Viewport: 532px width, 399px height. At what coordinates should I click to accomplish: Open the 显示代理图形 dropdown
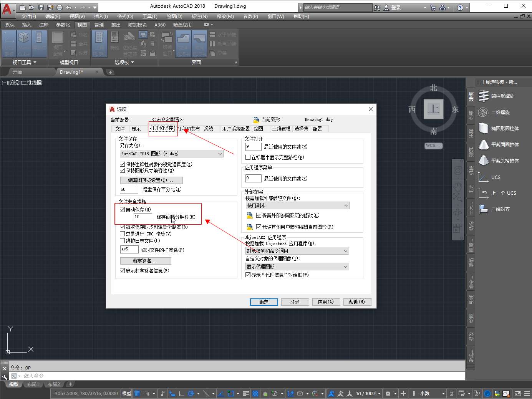[297, 267]
